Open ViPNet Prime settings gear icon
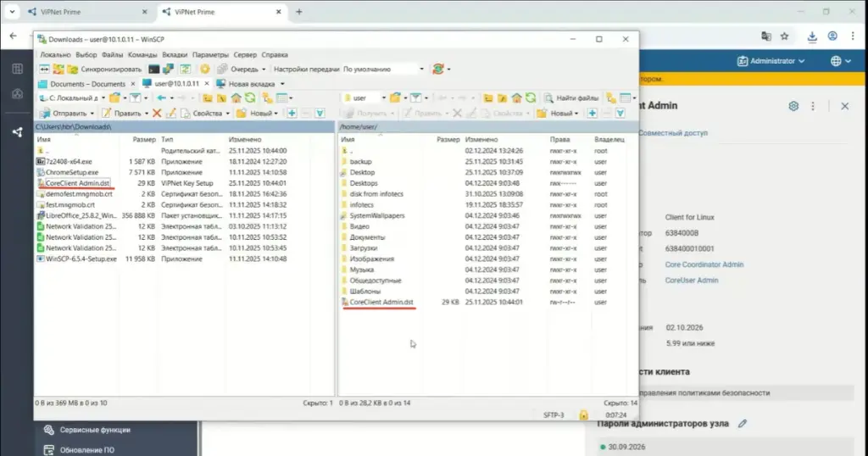Viewport: 868px width, 456px height. click(x=793, y=106)
